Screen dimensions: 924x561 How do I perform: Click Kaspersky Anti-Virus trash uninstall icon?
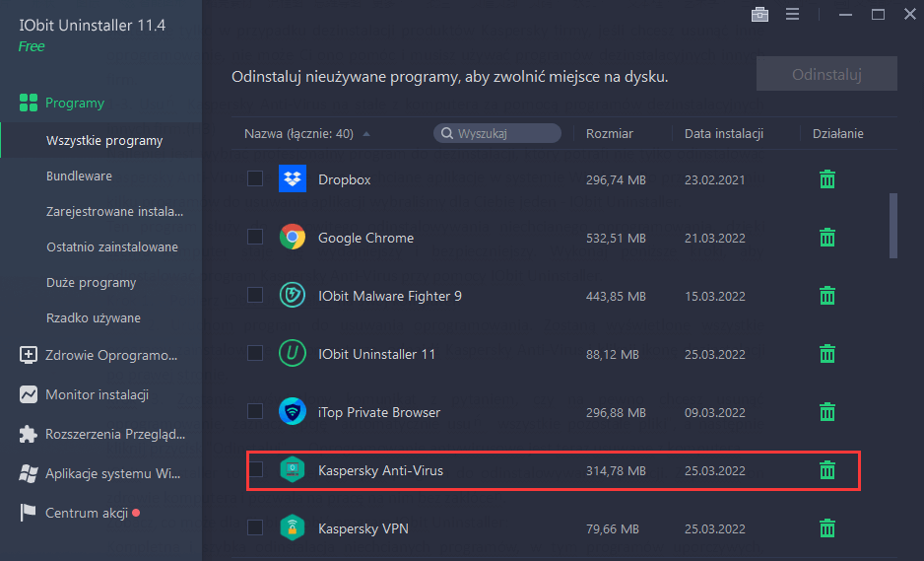pos(827,470)
